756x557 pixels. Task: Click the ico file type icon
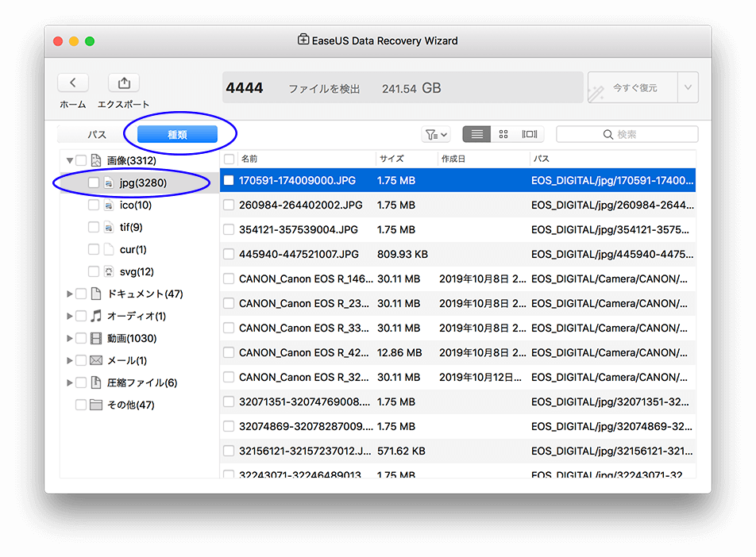click(109, 205)
